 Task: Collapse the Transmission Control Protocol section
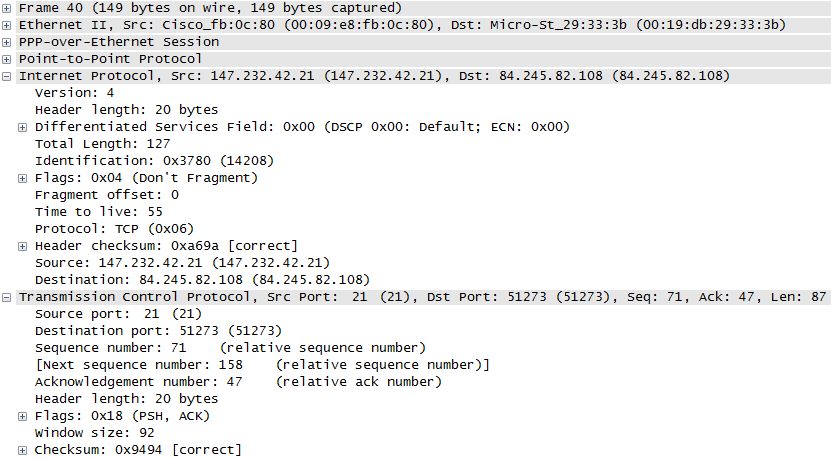(x=6, y=297)
